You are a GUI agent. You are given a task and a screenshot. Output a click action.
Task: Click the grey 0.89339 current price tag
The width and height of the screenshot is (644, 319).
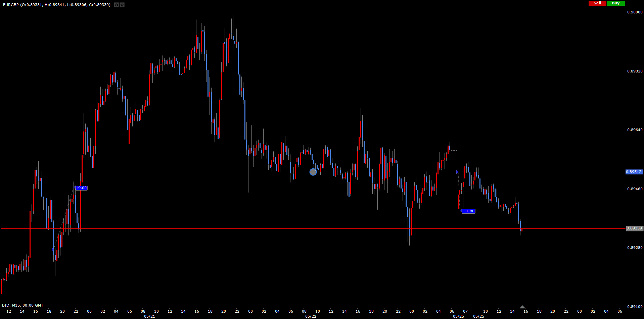pyautogui.click(x=634, y=228)
